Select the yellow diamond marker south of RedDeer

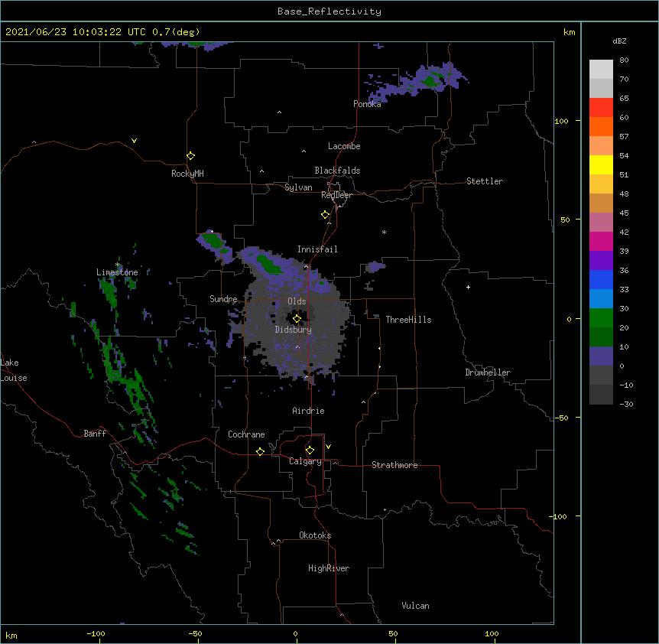point(325,215)
